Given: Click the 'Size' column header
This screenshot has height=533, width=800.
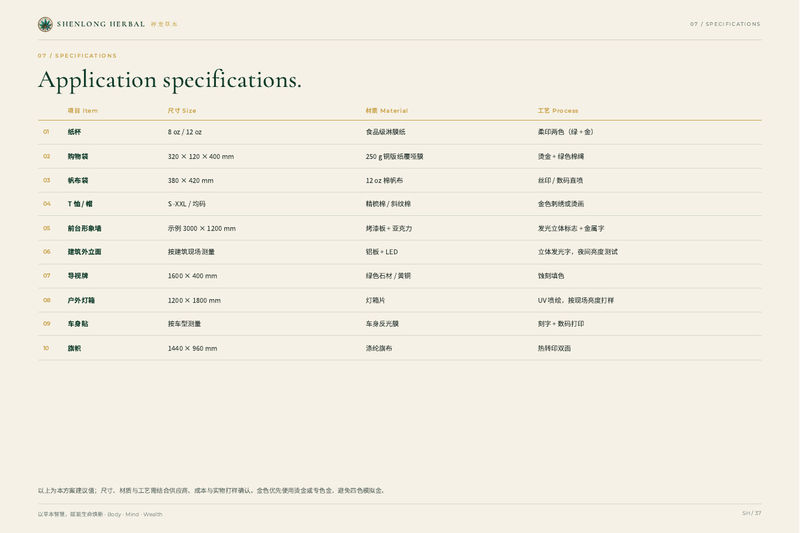Looking at the screenshot, I should [182, 111].
